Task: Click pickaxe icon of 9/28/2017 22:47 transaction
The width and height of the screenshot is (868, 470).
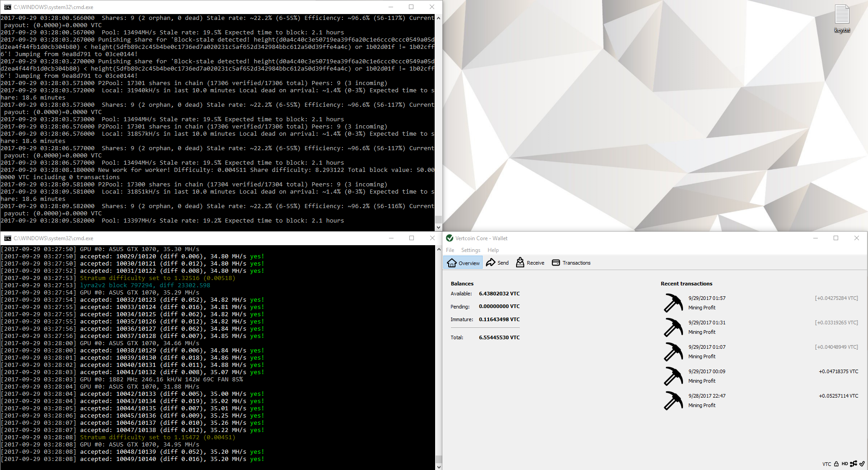Action: (x=673, y=400)
